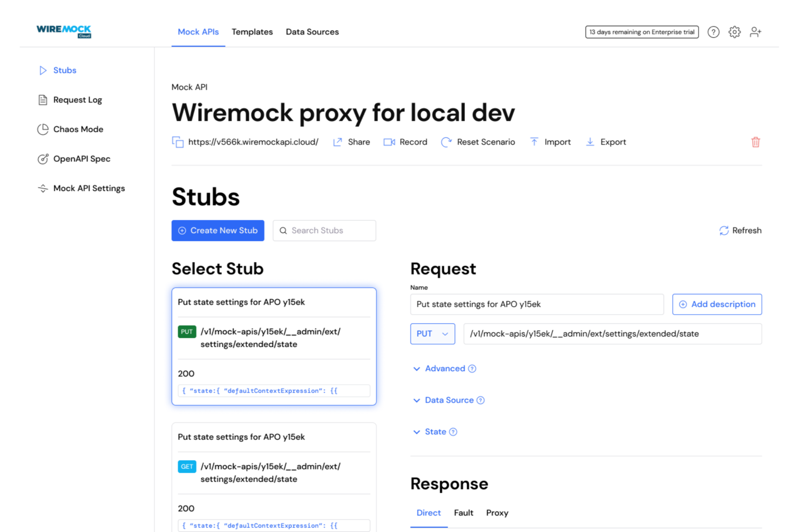Screen dimensions: 799x532
Task: Switch to the Fault response tab
Action: pos(464,513)
